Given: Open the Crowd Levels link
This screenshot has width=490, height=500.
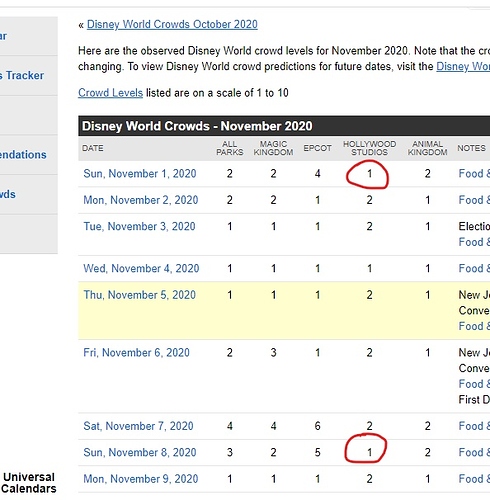Looking at the screenshot, I should 110,93.
